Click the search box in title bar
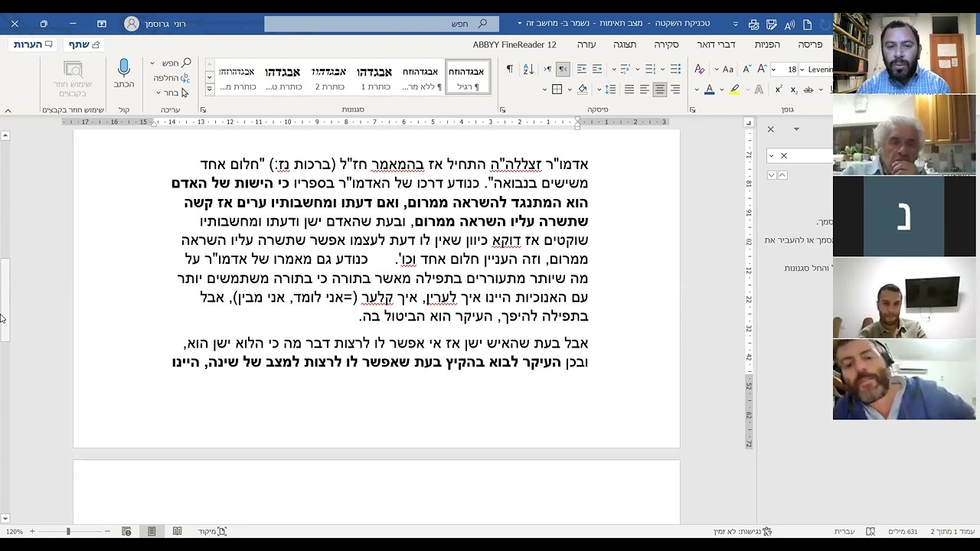This screenshot has width=980, height=551. 381,24
